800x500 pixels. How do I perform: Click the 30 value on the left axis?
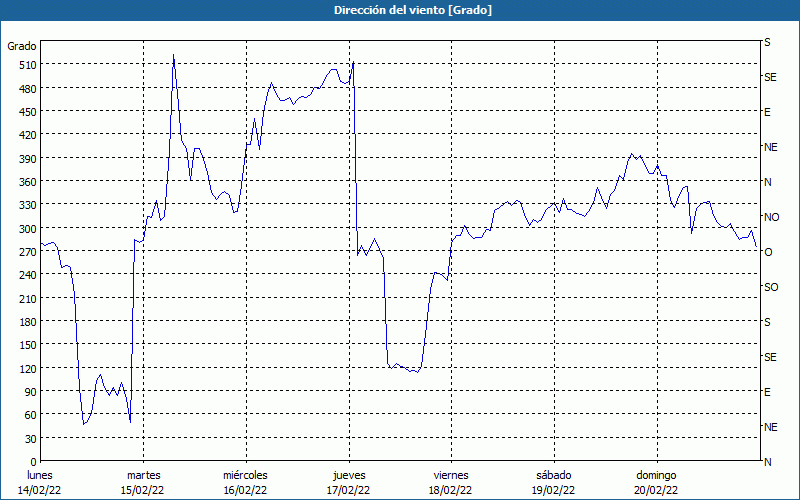[31, 439]
